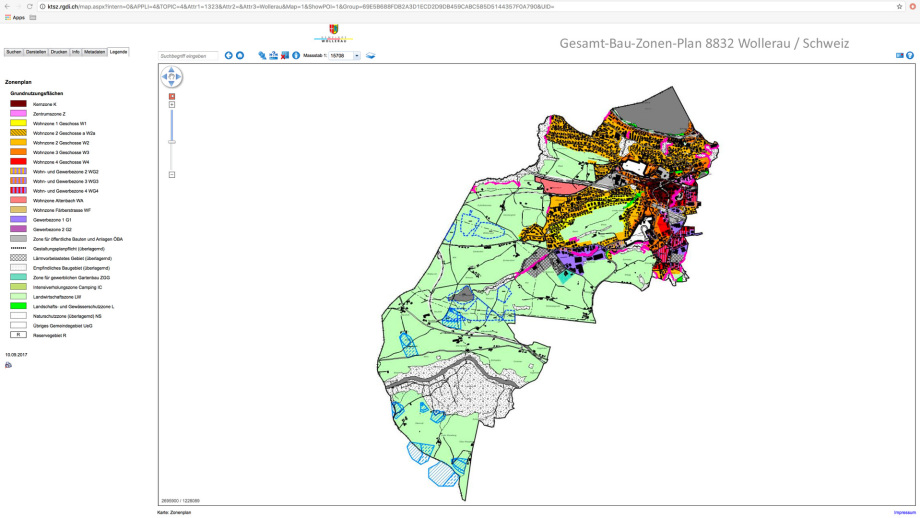Switch to the Suchen tab
This screenshot has height=518, width=920.
[x=13, y=51]
